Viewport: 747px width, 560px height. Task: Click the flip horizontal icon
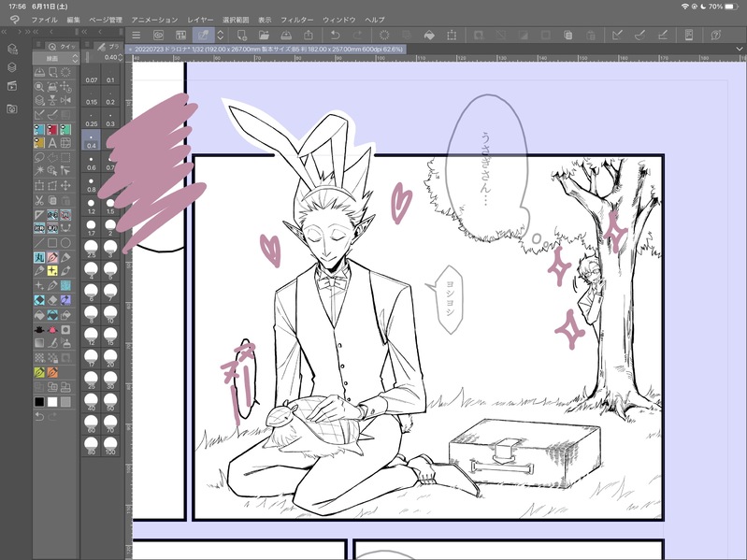65,100
